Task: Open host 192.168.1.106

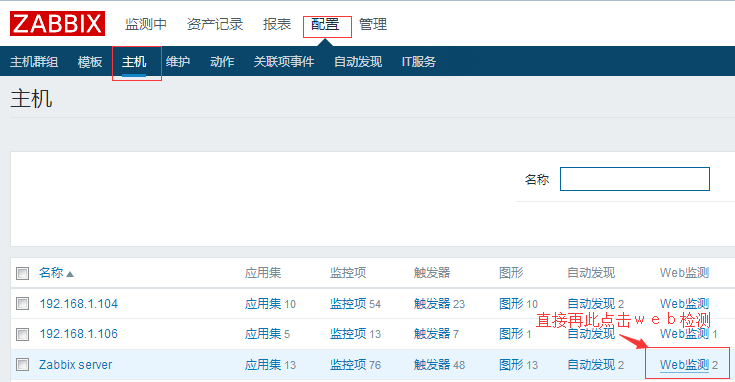Action: (x=78, y=334)
